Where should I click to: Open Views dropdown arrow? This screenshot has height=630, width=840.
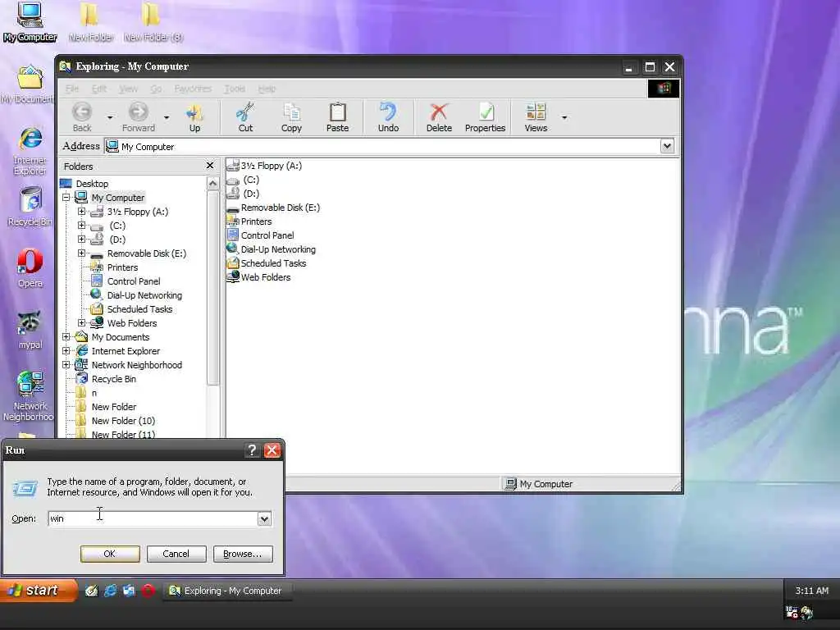(x=564, y=117)
